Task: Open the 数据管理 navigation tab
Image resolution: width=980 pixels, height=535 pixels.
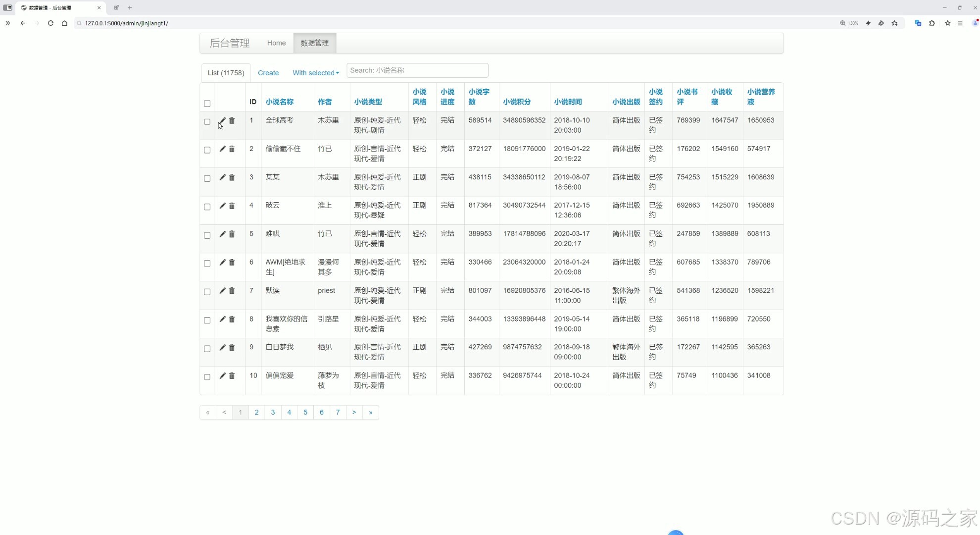Action: tap(315, 43)
